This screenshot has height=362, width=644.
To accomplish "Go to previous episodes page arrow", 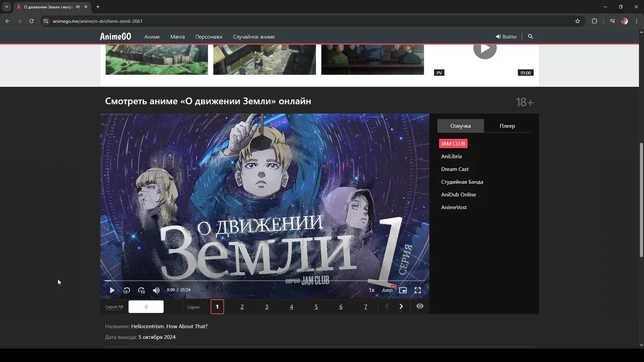I will pyautogui.click(x=387, y=306).
